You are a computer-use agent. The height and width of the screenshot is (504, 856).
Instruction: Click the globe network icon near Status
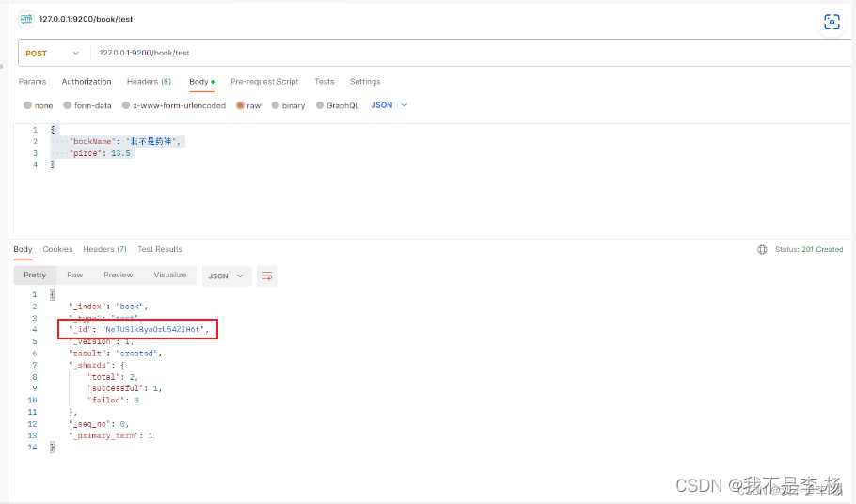pos(762,250)
